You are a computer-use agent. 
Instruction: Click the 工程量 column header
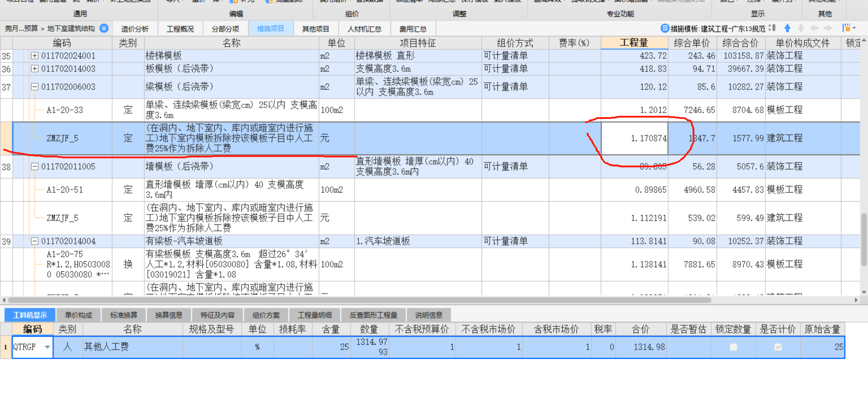[x=634, y=43]
